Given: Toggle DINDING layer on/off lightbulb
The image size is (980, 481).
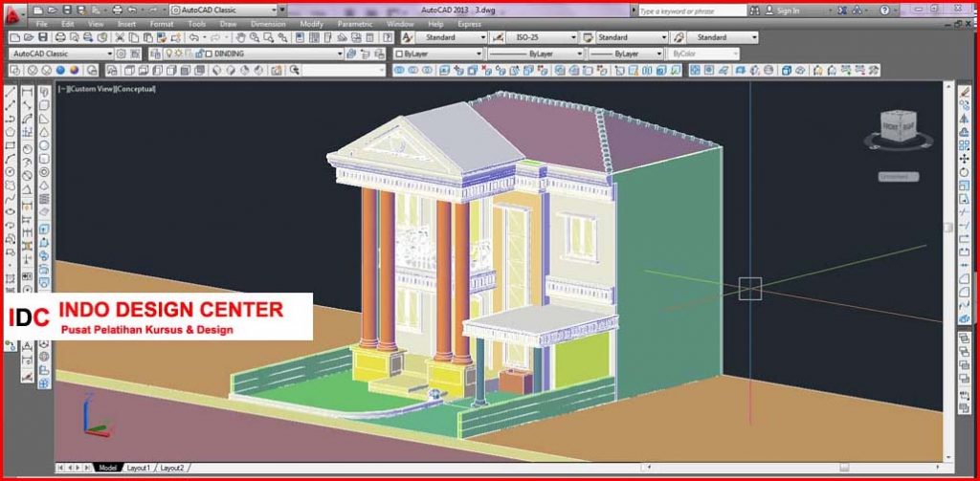Looking at the screenshot, I should [x=169, y=54].
